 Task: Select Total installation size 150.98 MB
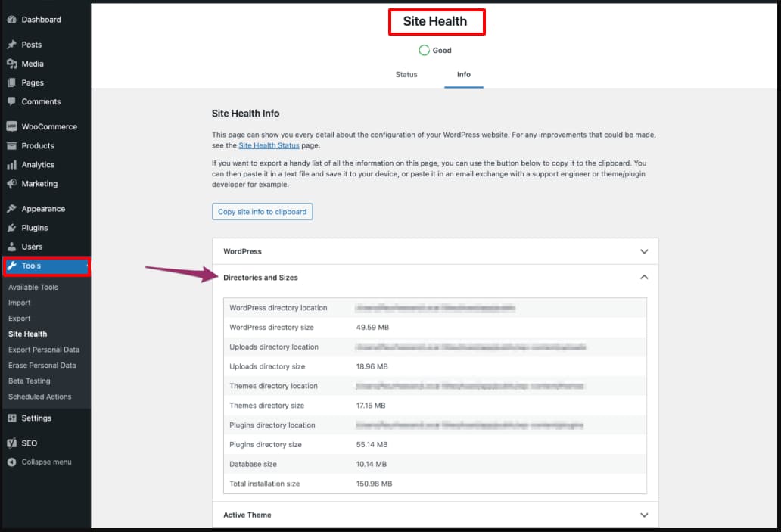pos(374,484)
